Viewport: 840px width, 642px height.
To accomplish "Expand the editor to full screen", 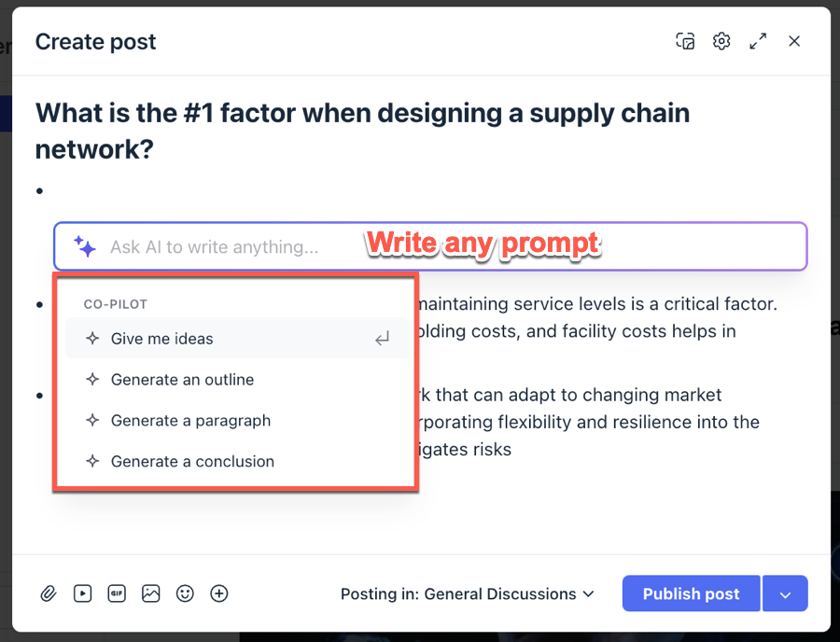I will (758, 41).
